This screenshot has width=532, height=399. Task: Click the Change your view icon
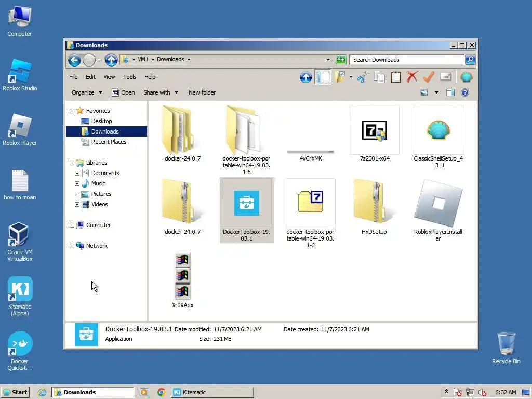click(424, 92)
